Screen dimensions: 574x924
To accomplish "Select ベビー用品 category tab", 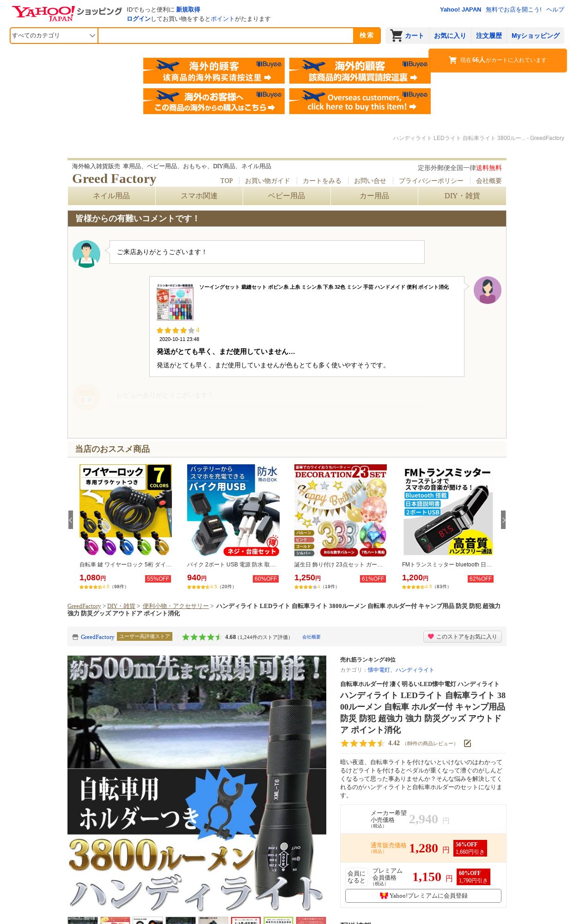I will click(287, 196).
